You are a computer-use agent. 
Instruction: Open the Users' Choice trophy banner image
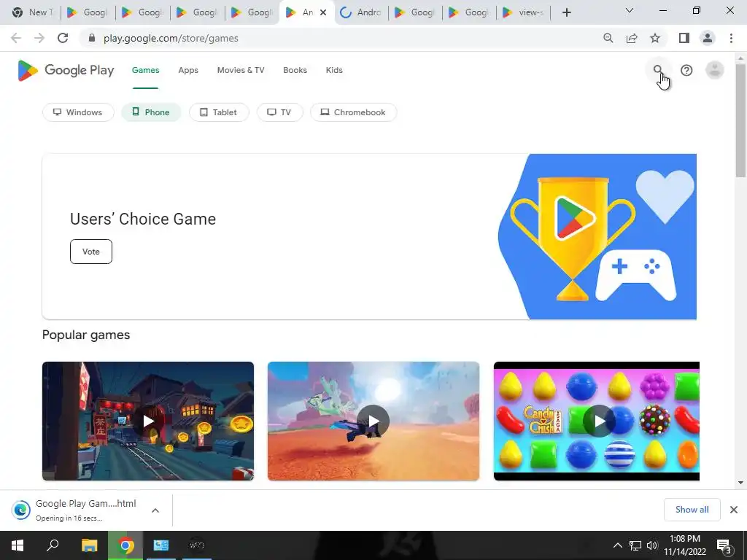(x=597, y=237)
